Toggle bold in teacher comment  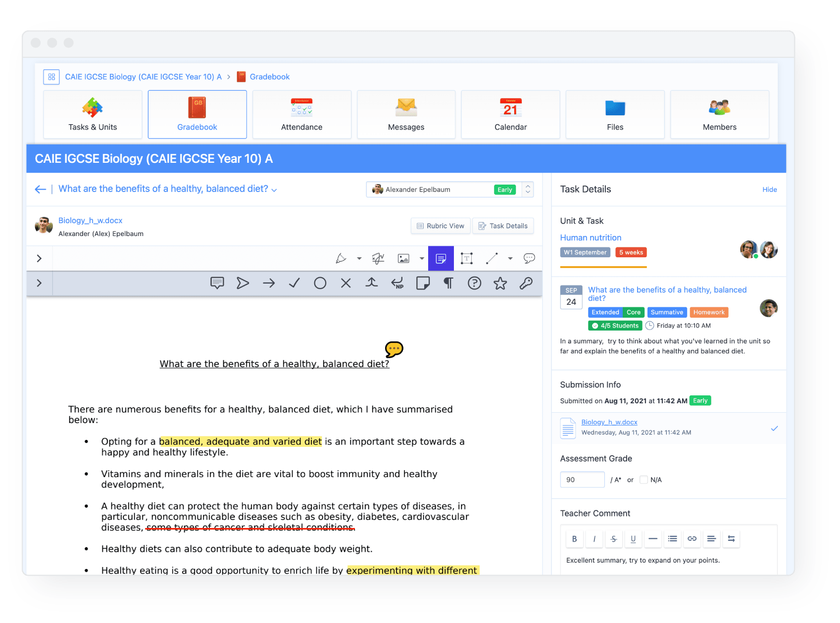click(575, 539)
